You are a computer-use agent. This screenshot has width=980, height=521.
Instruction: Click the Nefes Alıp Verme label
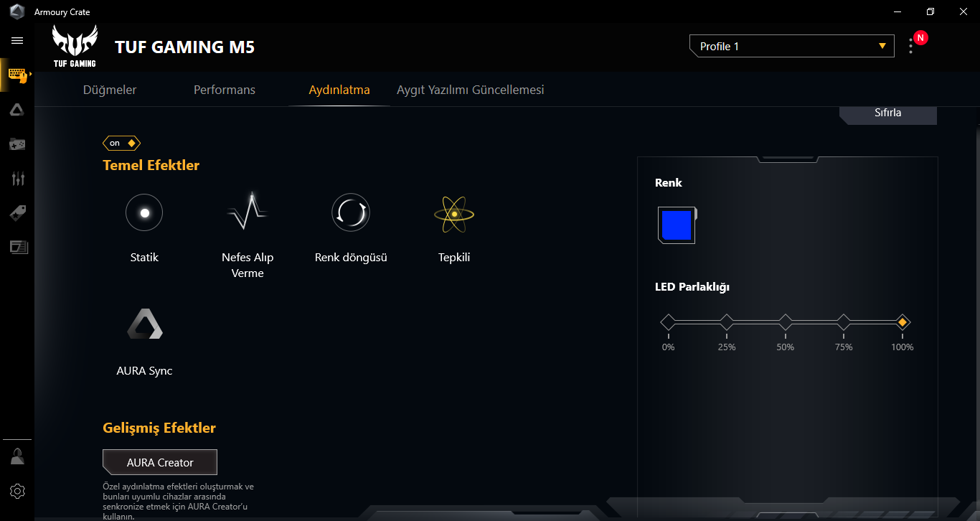(248, 265)
